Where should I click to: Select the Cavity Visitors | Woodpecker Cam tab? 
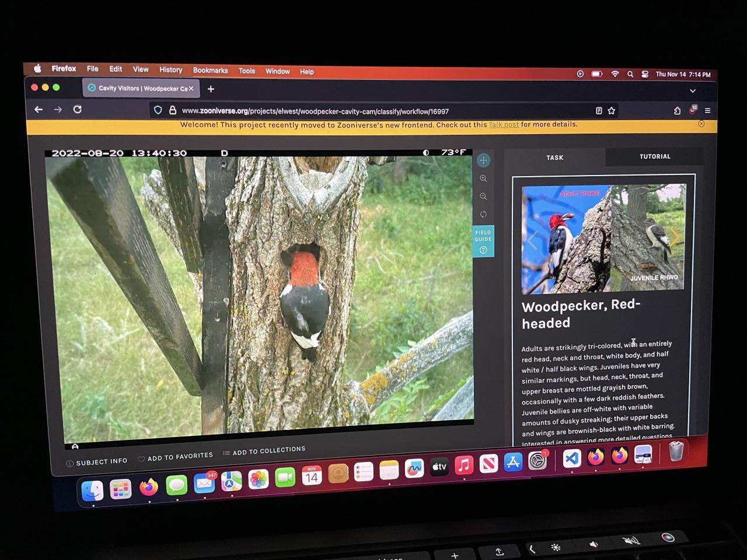click(141, 89)
